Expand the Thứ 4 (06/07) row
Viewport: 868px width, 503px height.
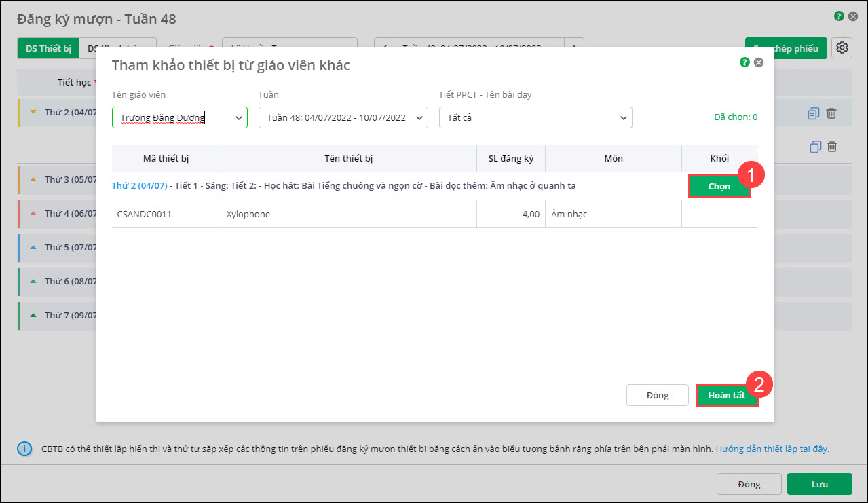click(33, 213)
